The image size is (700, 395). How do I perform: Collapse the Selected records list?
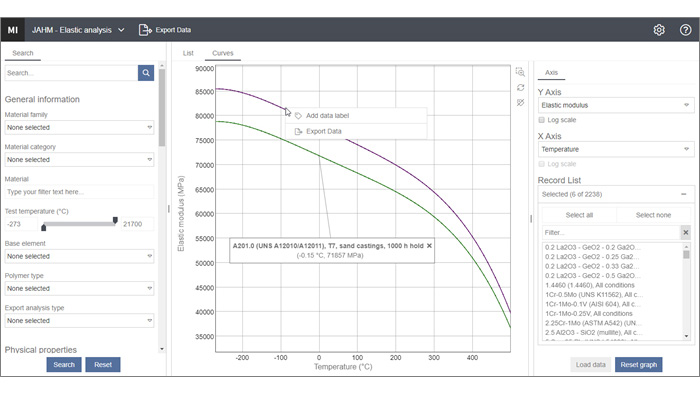(683, 194)
